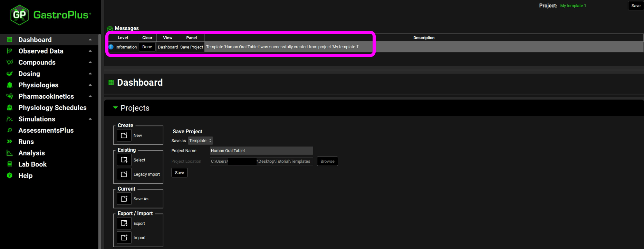Click the Browse button for project location
This screenshot has width=644, height=249.
[327, 161]
